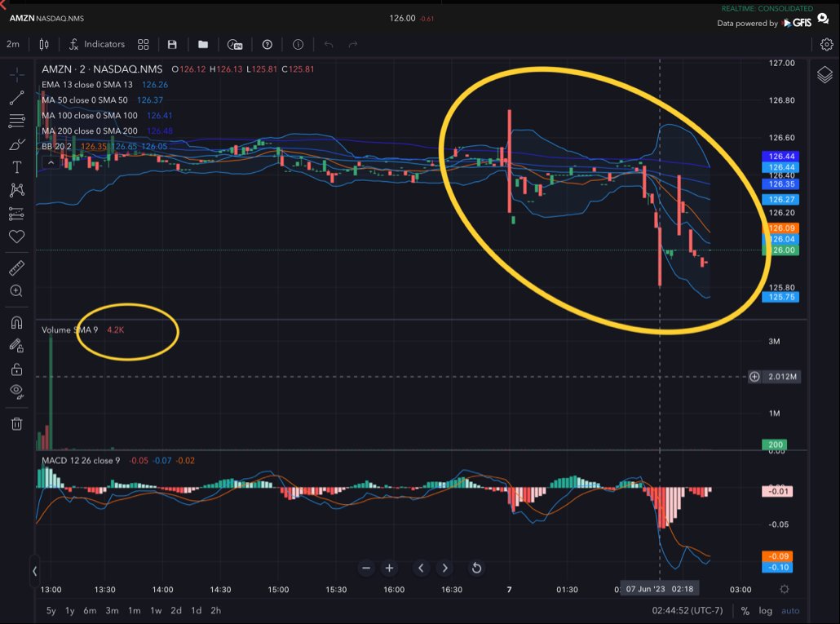Toggle lock all drawings

[16, 369]
